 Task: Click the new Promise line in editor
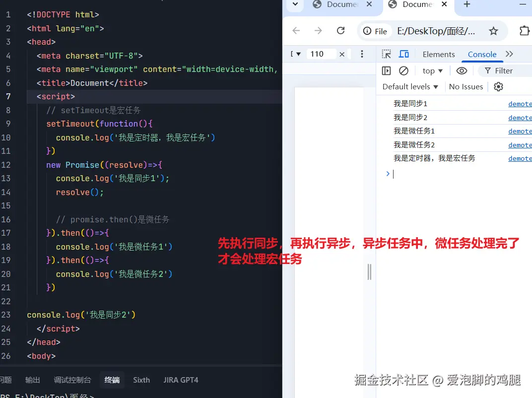(104, 165)
